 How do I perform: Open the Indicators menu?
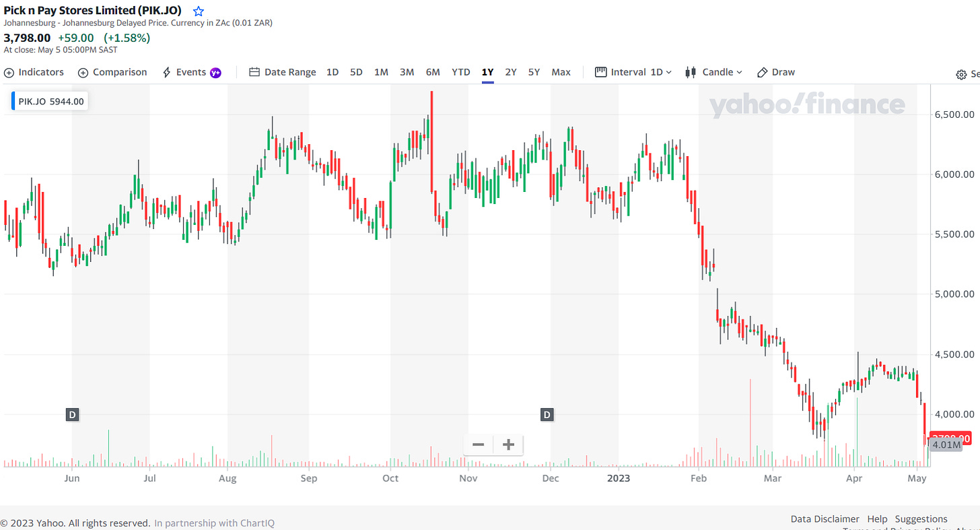tap(34, 72)
